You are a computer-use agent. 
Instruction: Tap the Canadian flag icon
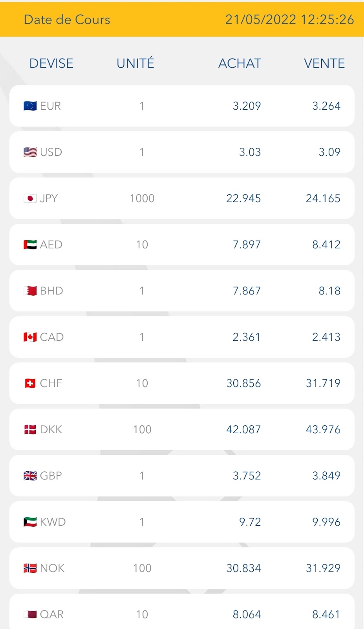[30, 337]
